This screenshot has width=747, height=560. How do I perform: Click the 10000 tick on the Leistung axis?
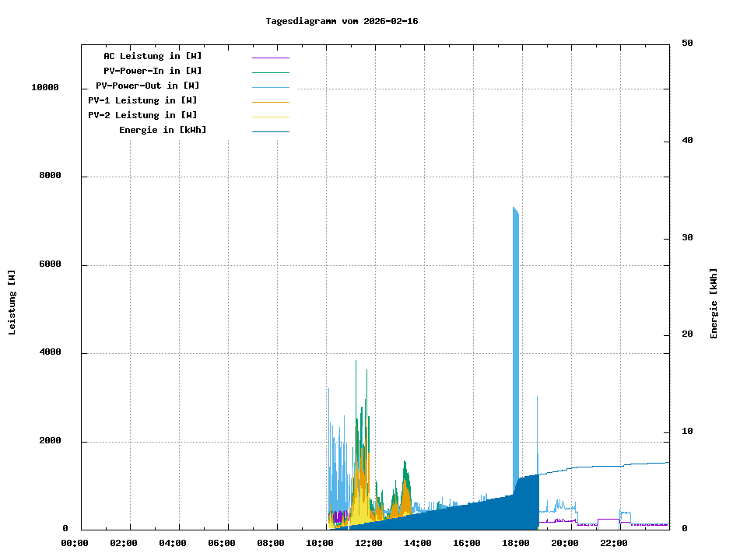coord(45,88)
